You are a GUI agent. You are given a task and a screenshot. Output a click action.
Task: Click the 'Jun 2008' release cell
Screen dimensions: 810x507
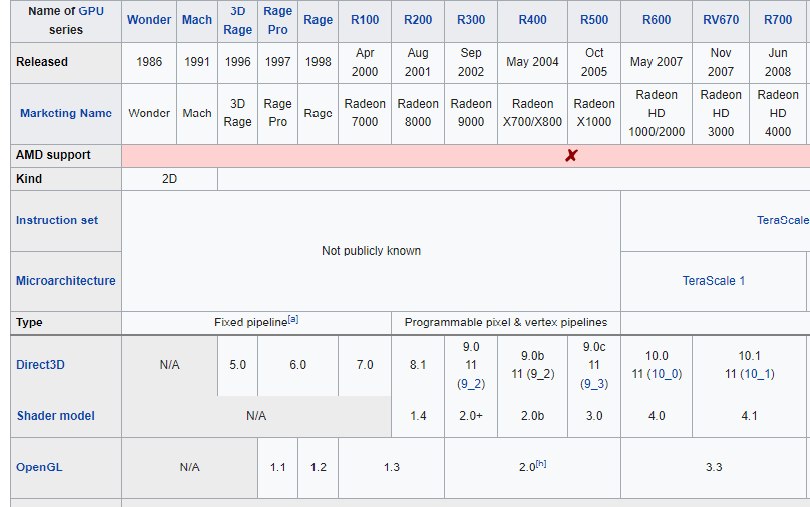point(777,62)
